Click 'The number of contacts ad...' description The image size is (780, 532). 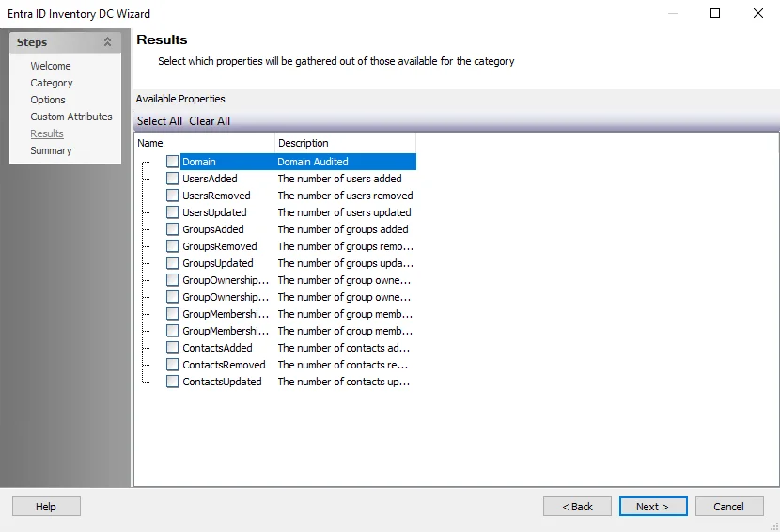(x=344, y=348)
